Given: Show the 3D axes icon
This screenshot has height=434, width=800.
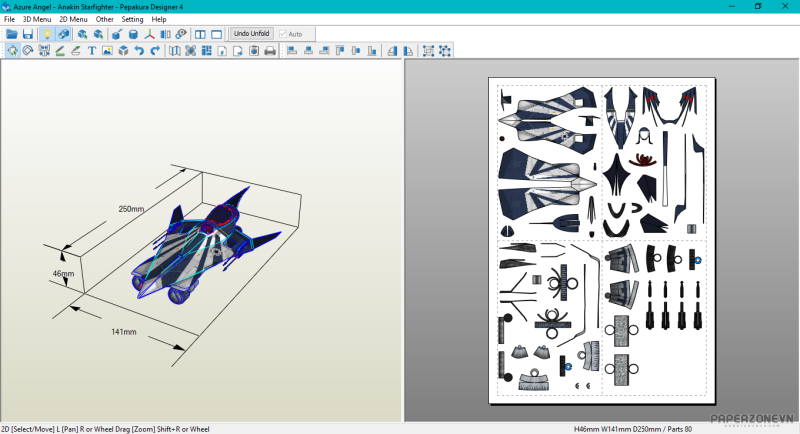Looking at the screenshot, I should tap(149, 34).
